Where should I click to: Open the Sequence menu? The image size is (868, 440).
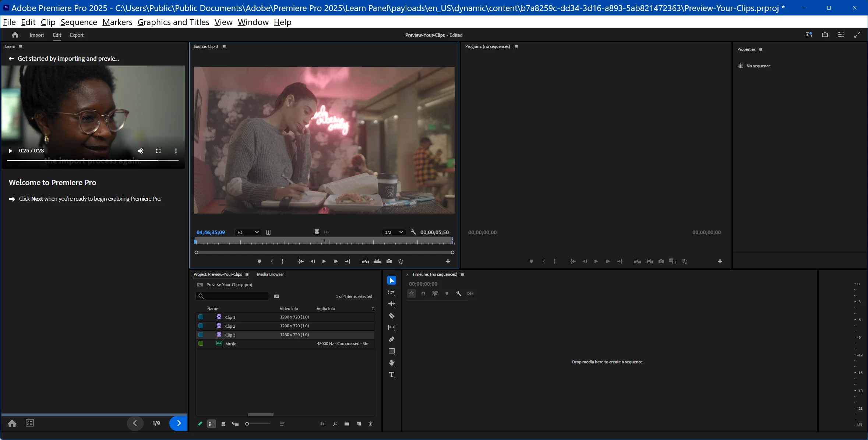point(79,22)
